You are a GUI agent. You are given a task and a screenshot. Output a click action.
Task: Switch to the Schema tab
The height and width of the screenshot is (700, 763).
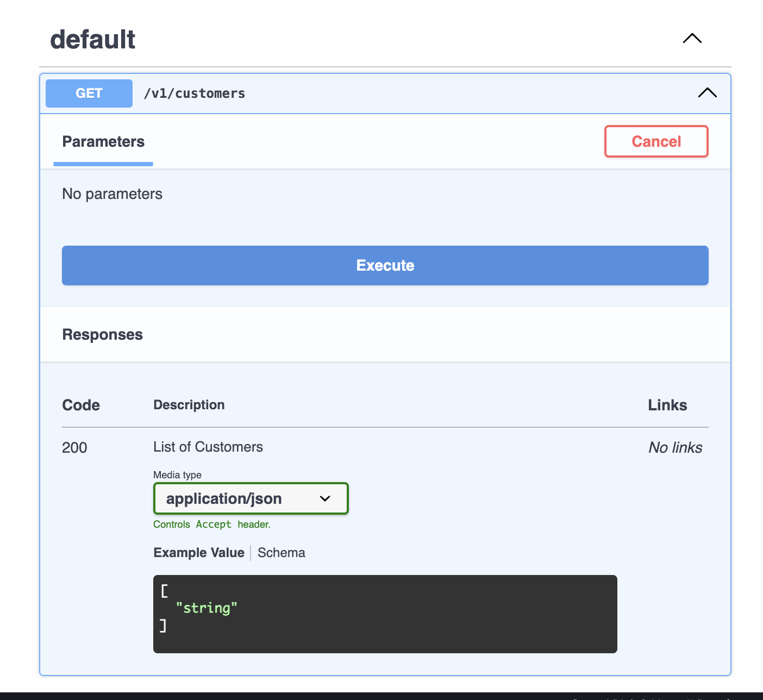[281, 553]
